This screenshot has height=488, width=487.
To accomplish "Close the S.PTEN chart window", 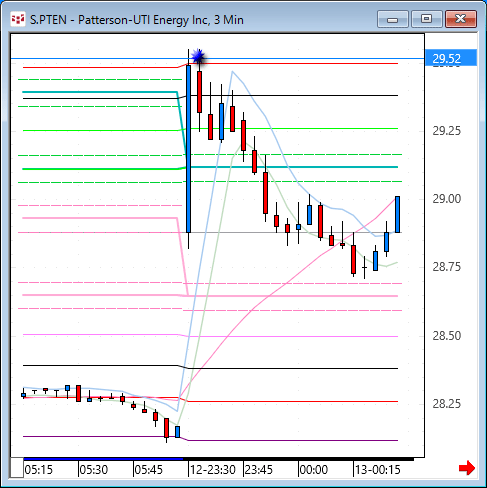I will click(461, 19).
